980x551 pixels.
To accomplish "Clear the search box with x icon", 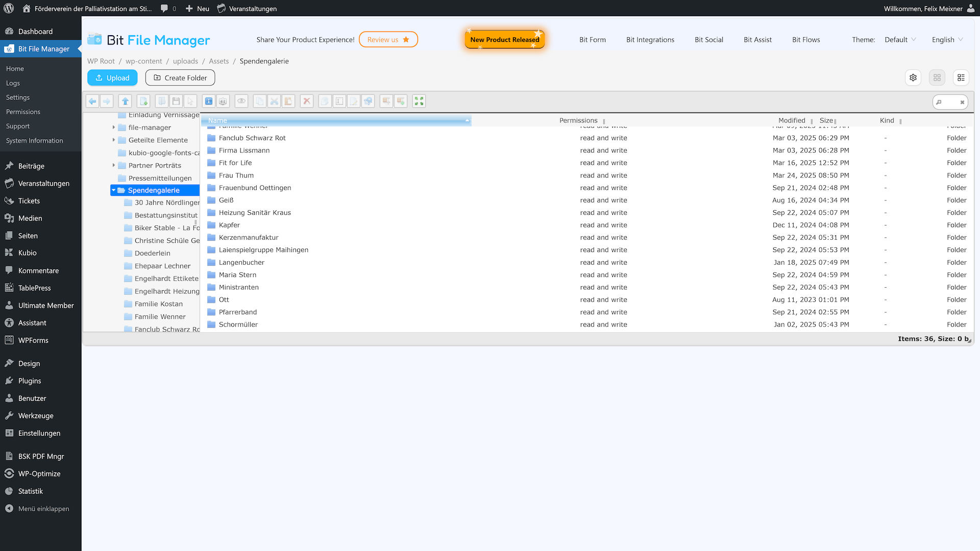I will click(x=962, y=102).
